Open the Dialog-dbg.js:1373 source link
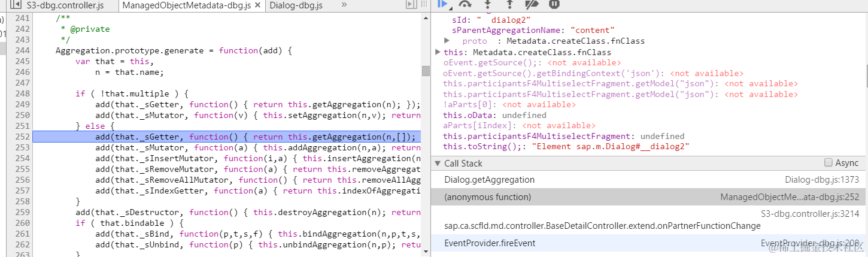Image resolution: width=868 pixels, height=257 pixels. (822, 180)
